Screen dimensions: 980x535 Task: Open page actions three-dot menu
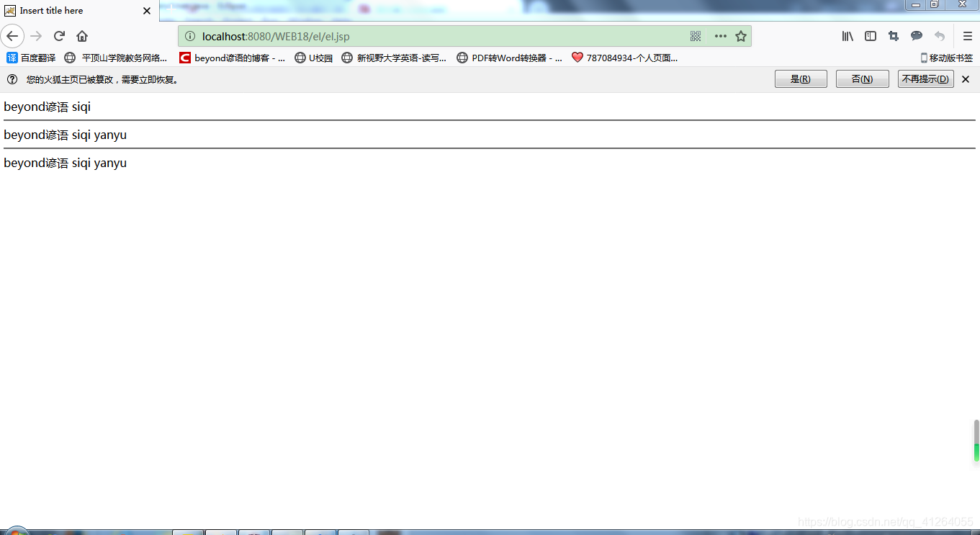coord(720,36)
